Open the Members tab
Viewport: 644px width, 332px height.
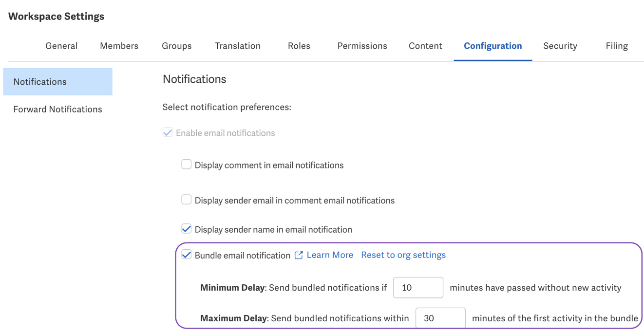(119, 46)
